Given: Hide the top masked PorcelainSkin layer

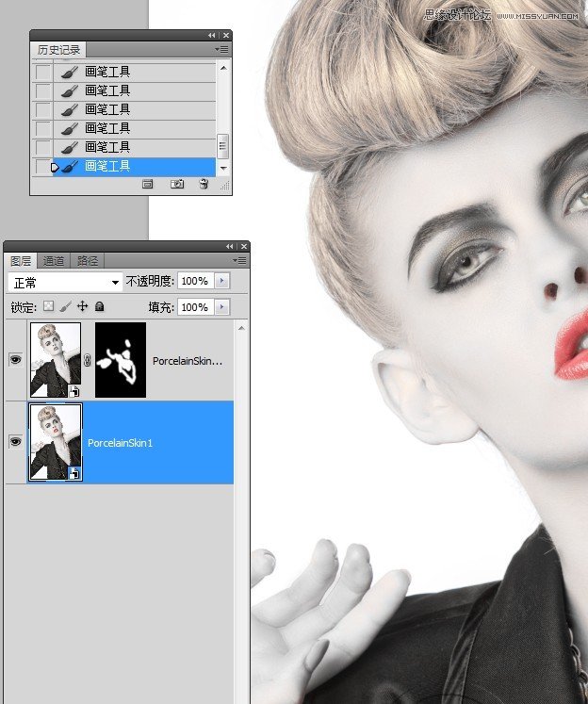Looking at the screenshot, I should 15,360.
